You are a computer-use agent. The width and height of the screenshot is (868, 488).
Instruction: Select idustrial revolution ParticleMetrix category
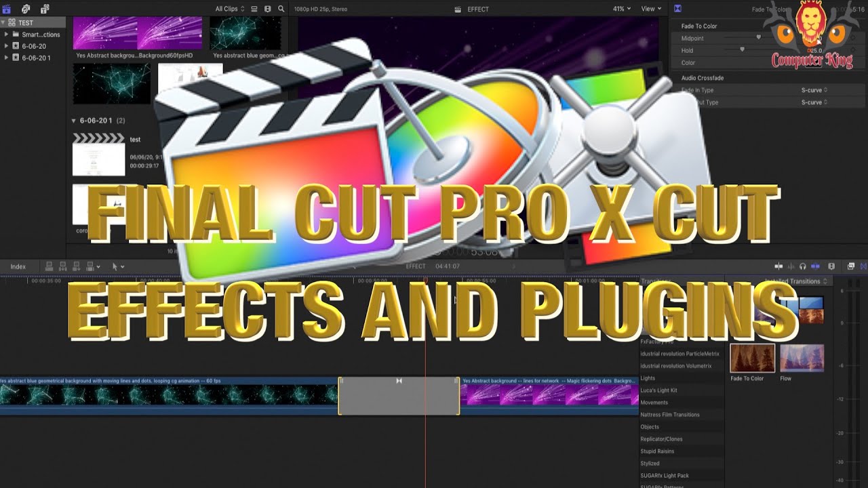point(679,354)
